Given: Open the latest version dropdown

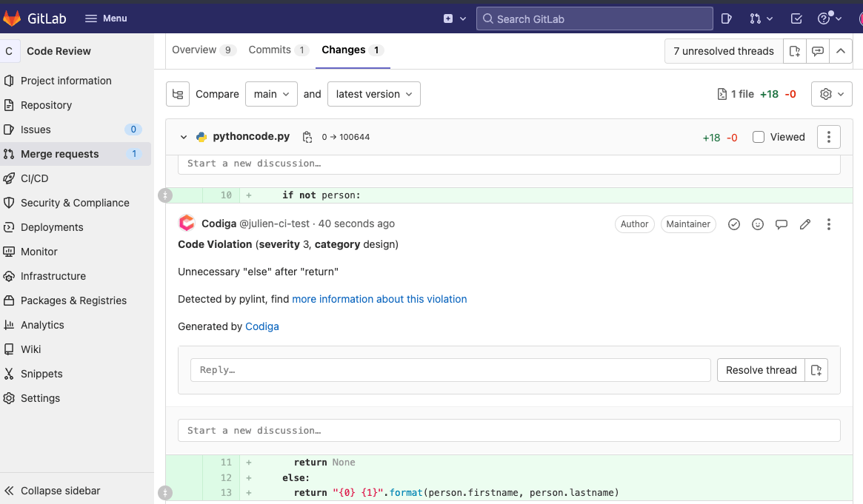Looking at the screenshot, I should tap(373, 94).
